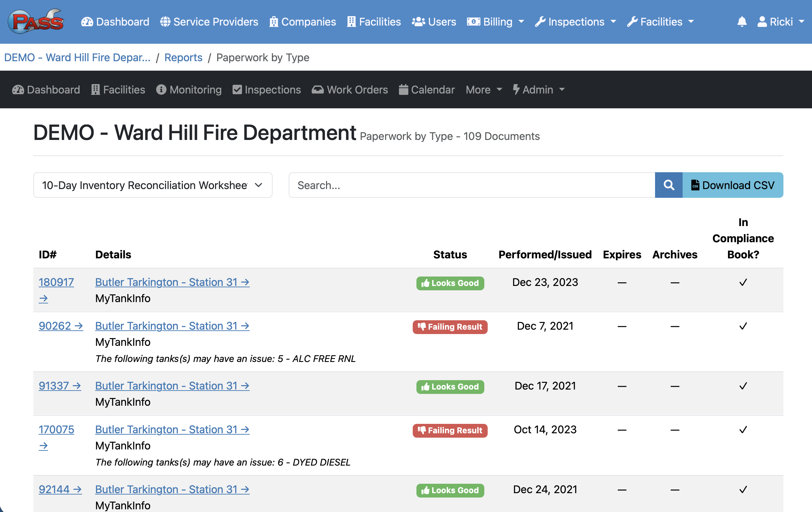Open the paperwork type select box
Screen dimensions: 812x512
point(153,185)
